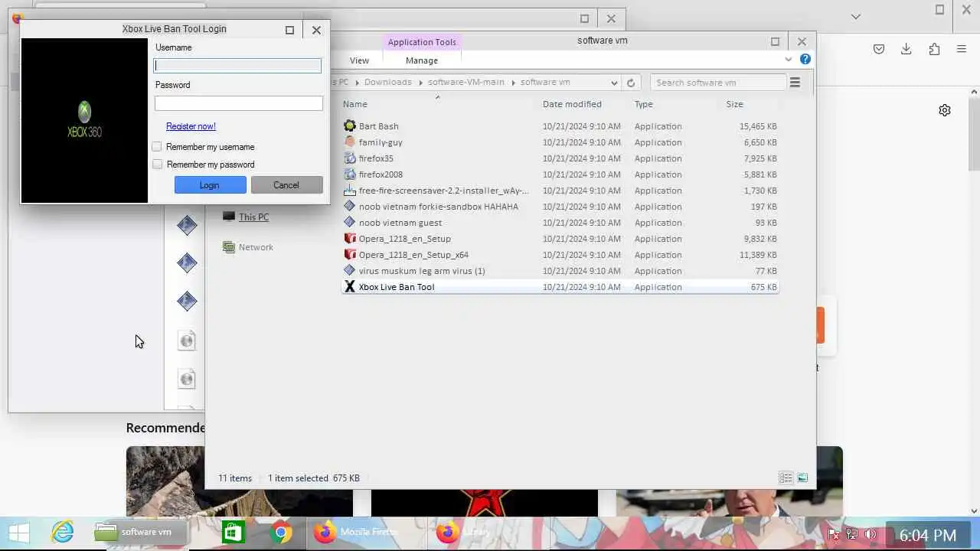Open the Manage ribbon tab
Viewport: 980px width, 551px height.
point(422,60)
